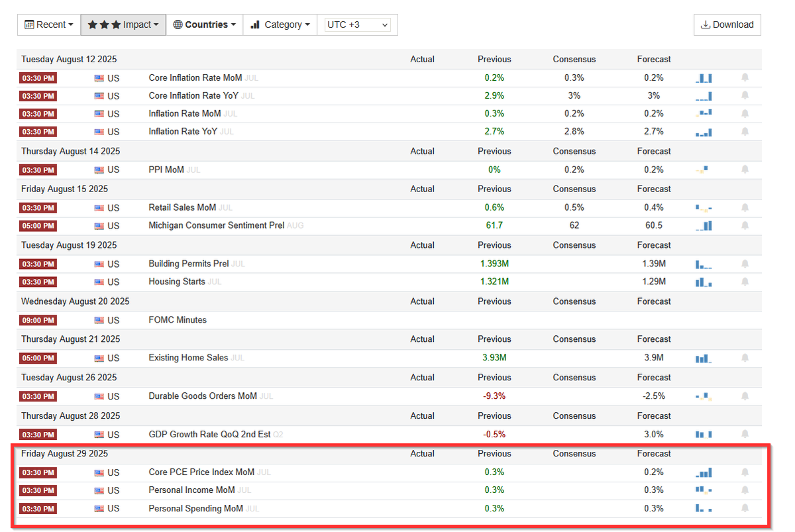This screenshot has width=795, height=532.
Task: Click the 3.0% forecast for GDP Growth Rate
Action: (654, 435)
